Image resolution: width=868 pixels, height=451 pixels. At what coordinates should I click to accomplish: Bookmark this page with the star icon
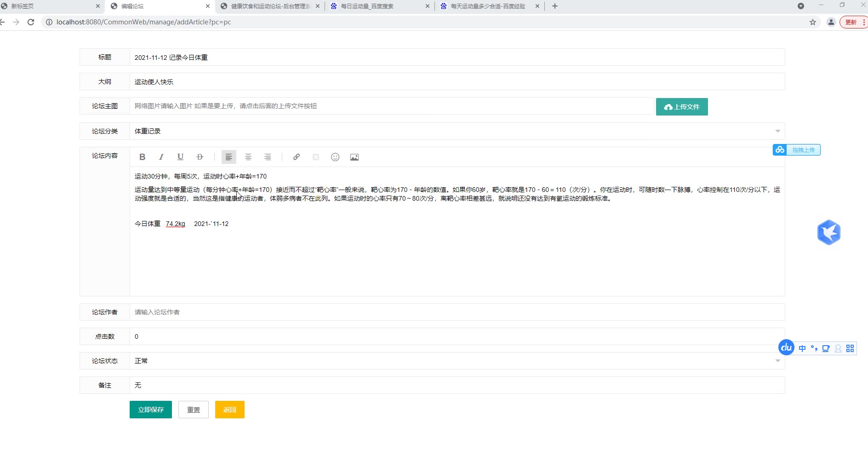click(x=813, y=22)
